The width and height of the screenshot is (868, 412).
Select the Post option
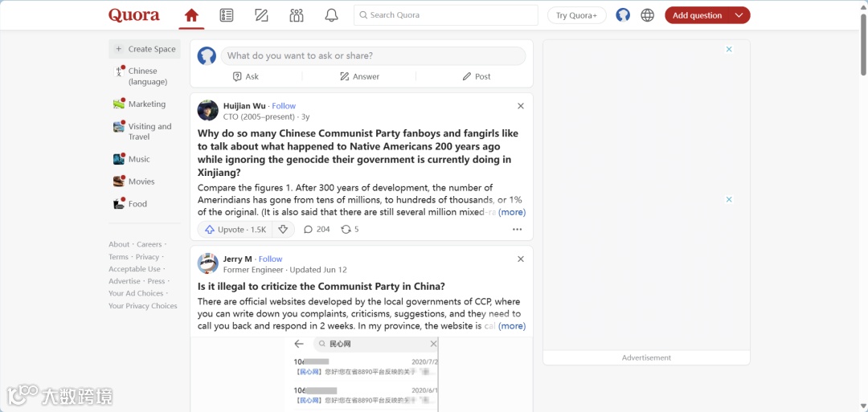click(477, 76)
